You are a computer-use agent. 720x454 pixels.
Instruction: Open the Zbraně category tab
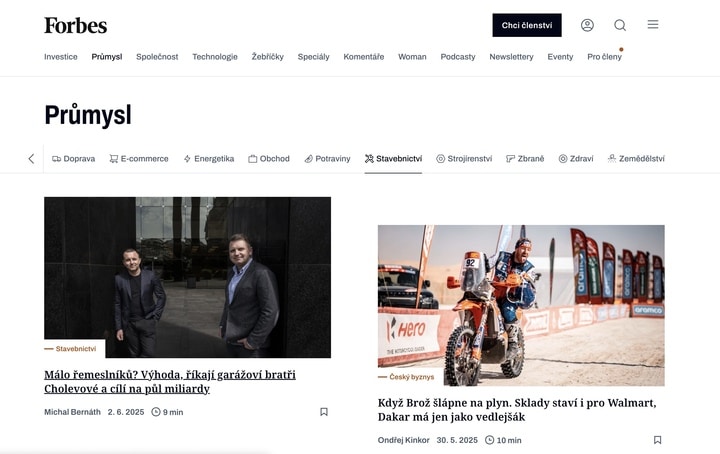pyautogui.click(x=525, y=159)
